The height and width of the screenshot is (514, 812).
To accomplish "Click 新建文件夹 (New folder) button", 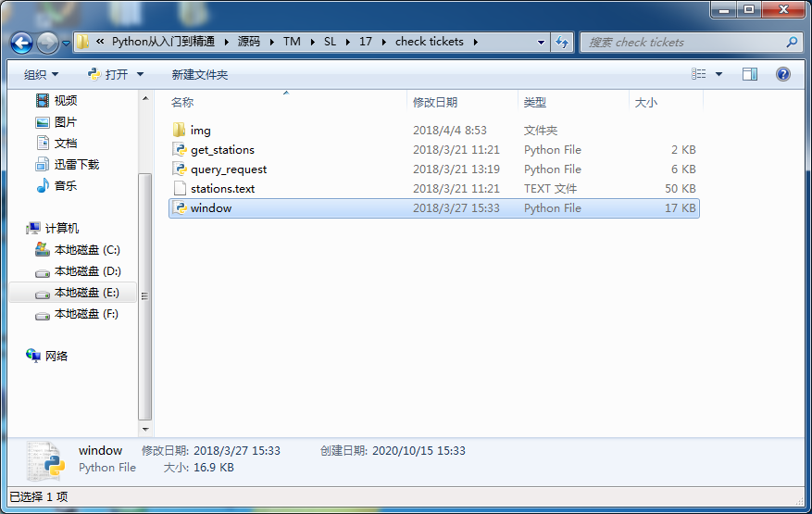I will tap(200, 75).
